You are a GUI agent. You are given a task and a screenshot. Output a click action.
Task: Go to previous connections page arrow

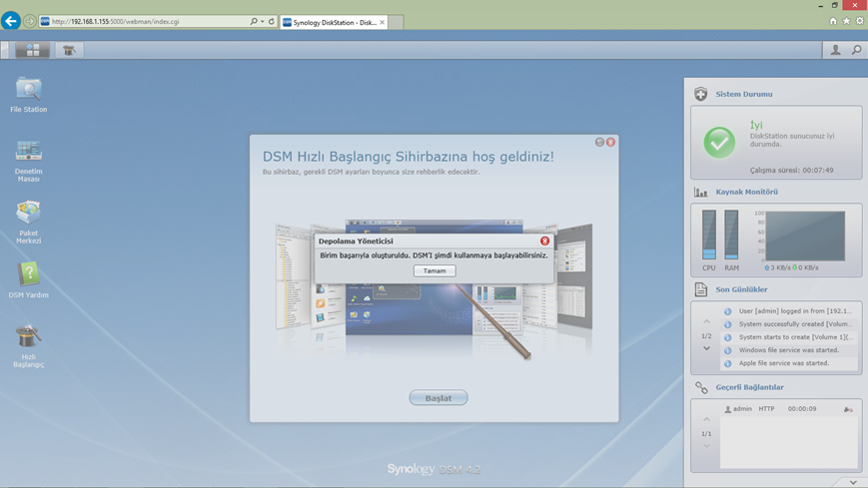pos(707,419)
